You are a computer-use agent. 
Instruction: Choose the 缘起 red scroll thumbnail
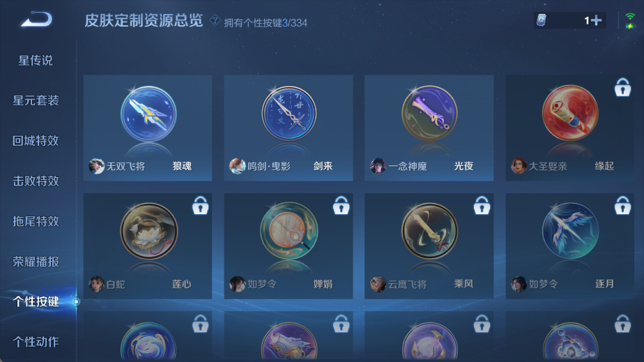(570, 114)
